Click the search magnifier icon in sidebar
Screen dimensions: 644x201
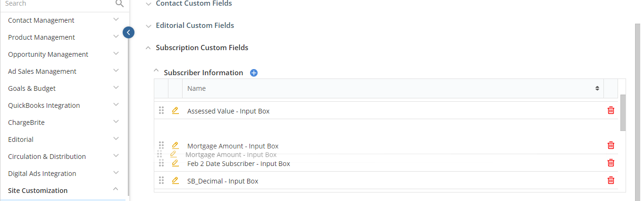[119, 3]
